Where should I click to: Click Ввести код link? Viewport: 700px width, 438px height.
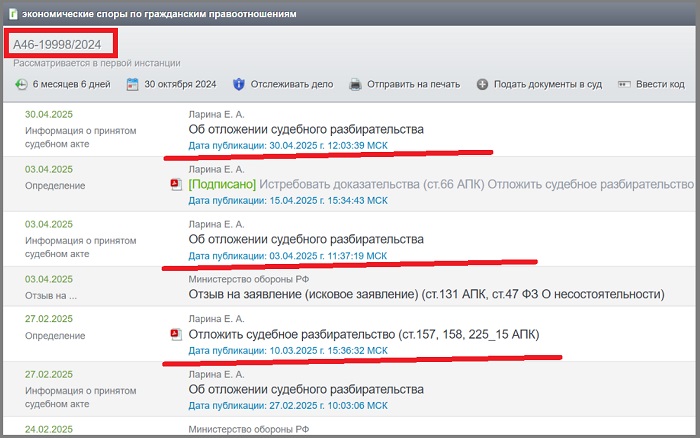(x=660, y=84)
